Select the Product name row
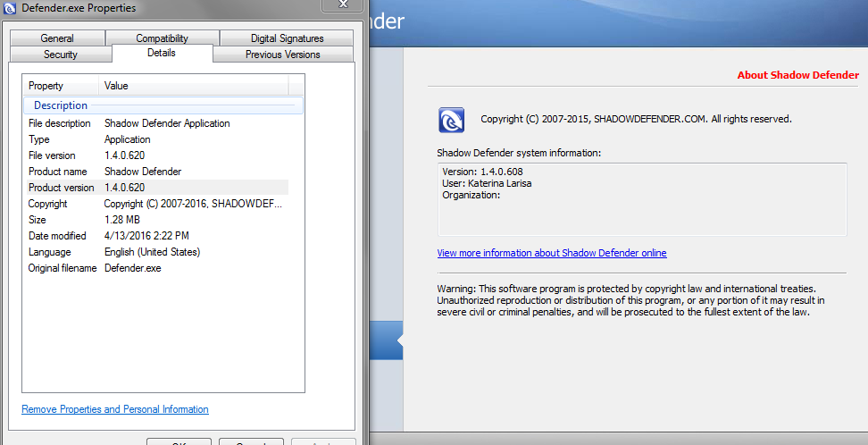Viewport: 868px width, 445px height. [x=156, y=172]
